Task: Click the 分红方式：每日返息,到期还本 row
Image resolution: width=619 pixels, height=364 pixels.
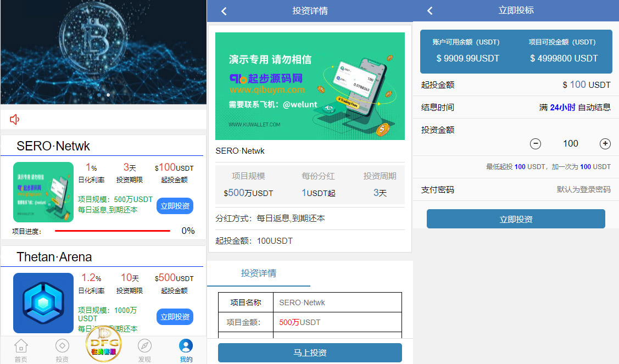Action: 310,219
